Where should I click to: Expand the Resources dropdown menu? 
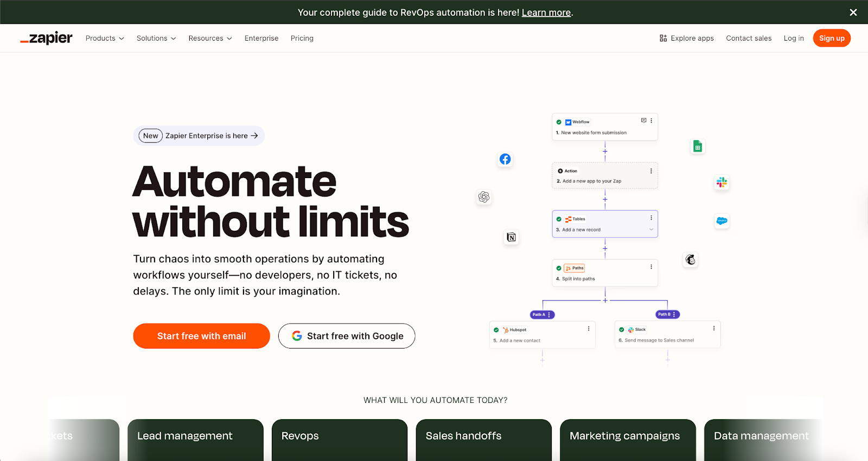(210, 38)
